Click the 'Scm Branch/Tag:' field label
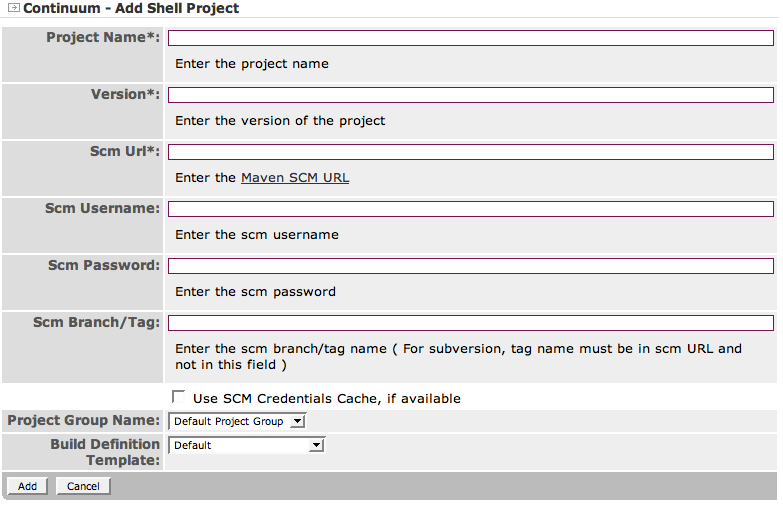This screenshot has height=506, width=783. (96, 322)
